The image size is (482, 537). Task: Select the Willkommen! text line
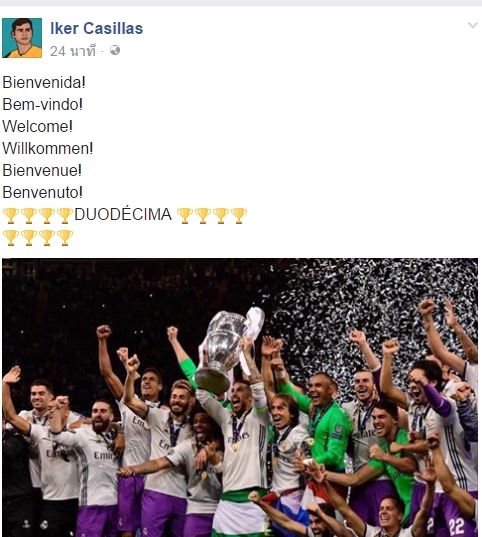point(48,148)
